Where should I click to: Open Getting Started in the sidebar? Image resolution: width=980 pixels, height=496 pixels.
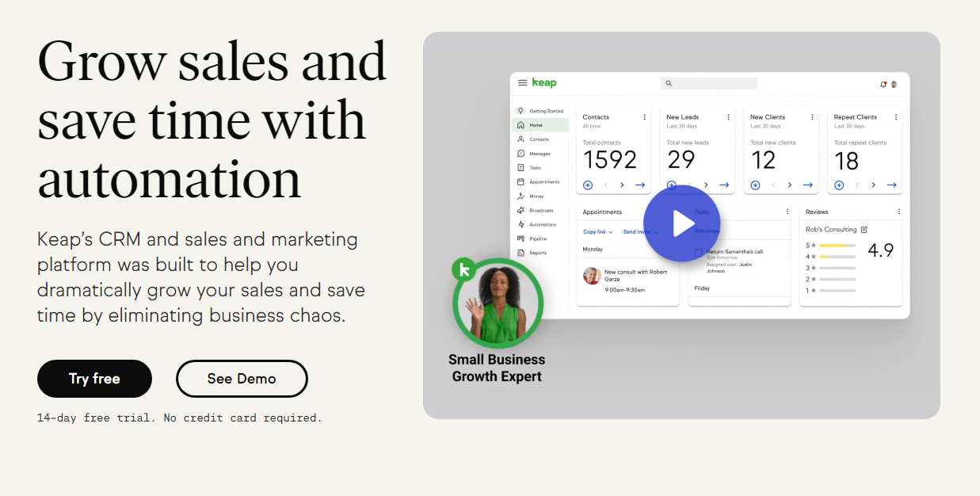tap(540, 111)
